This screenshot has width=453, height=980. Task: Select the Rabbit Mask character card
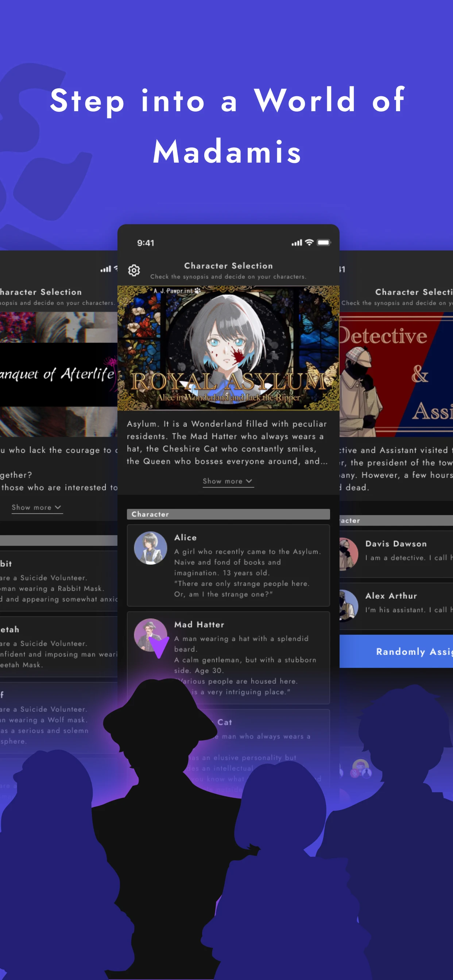(x=59, y=581)
